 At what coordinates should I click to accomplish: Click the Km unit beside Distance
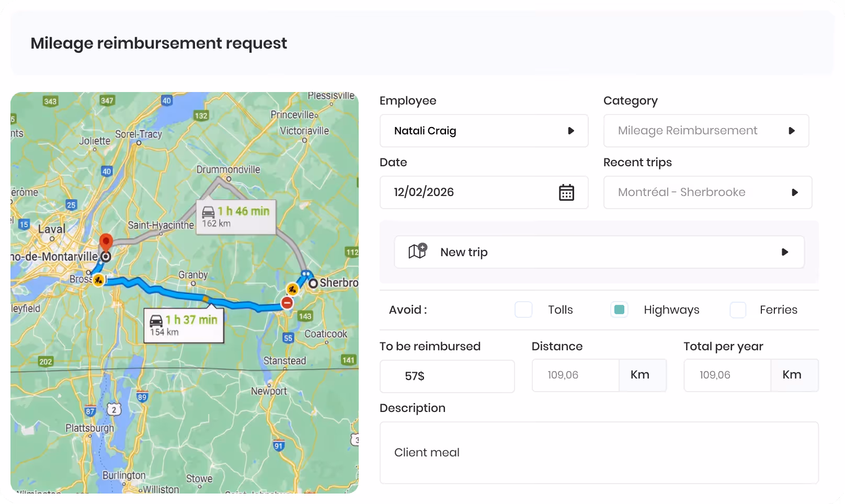pyautogui.click(x=643, y=375)
